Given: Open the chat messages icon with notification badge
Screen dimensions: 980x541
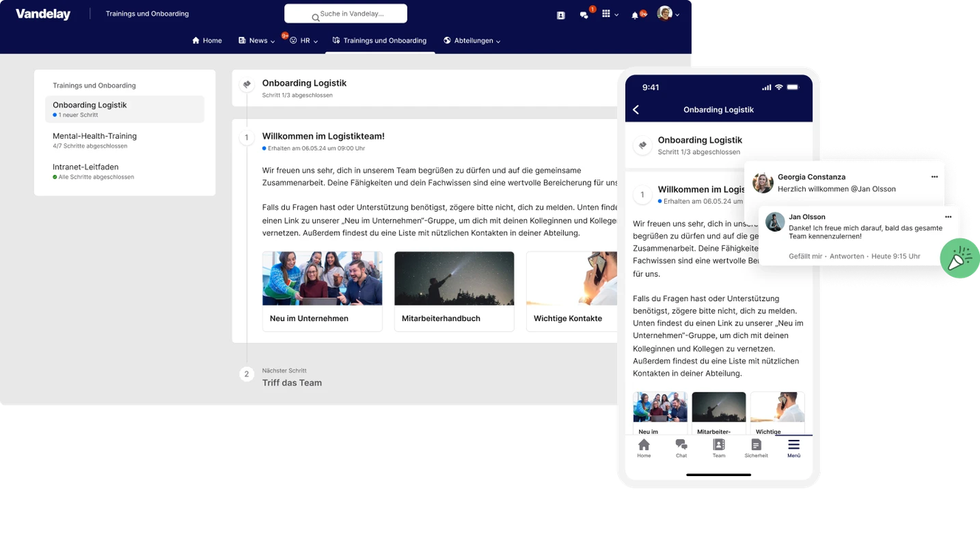Looking at the screenshot, I should [x=585, y=13].
